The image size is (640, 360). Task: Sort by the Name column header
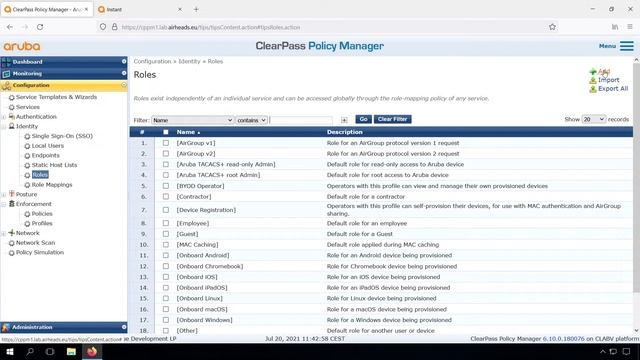[186, 132]
